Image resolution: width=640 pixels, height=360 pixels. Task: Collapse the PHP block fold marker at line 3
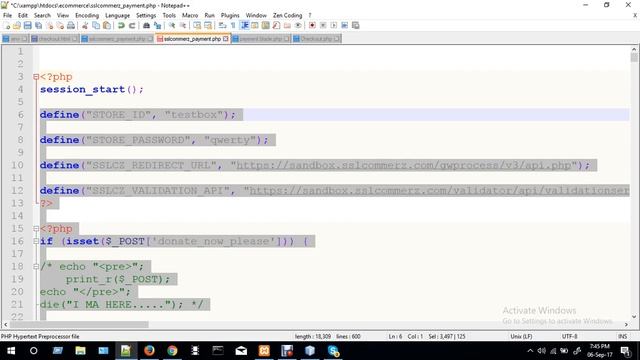[36, 77]
